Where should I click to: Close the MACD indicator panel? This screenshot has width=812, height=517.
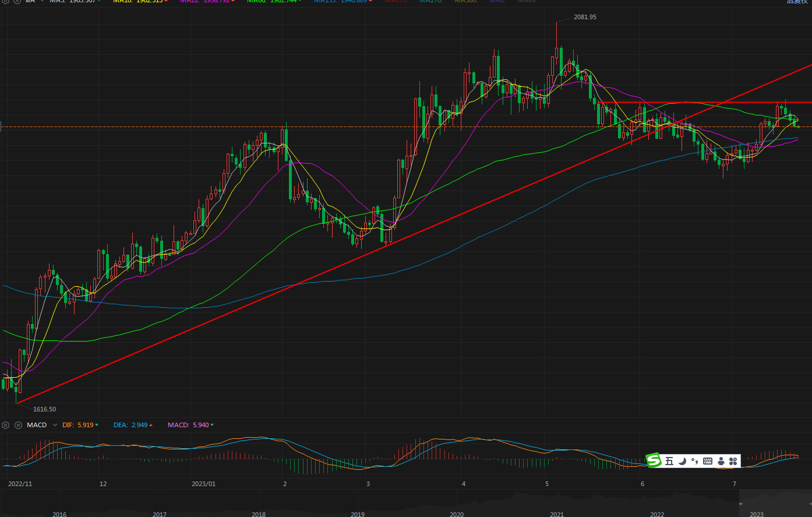pos(18,425)
